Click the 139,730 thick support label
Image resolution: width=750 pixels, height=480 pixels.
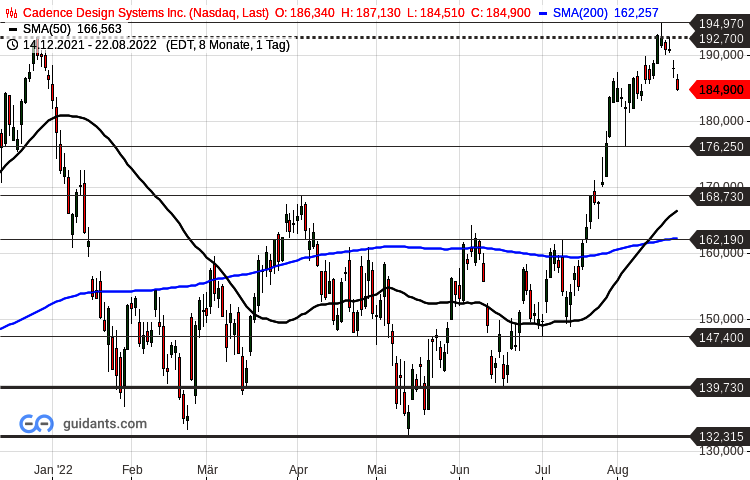point(720,387)
